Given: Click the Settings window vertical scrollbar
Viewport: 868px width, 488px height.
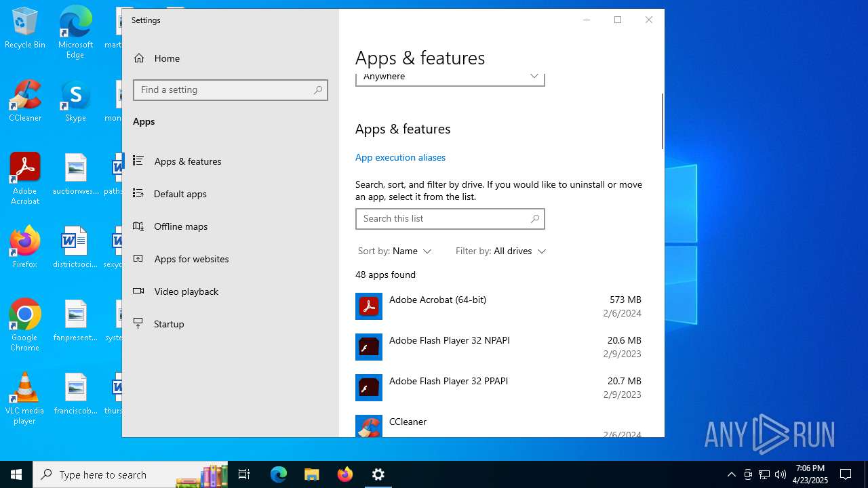Looking at the screenshot, I should (x=663, y=121).
